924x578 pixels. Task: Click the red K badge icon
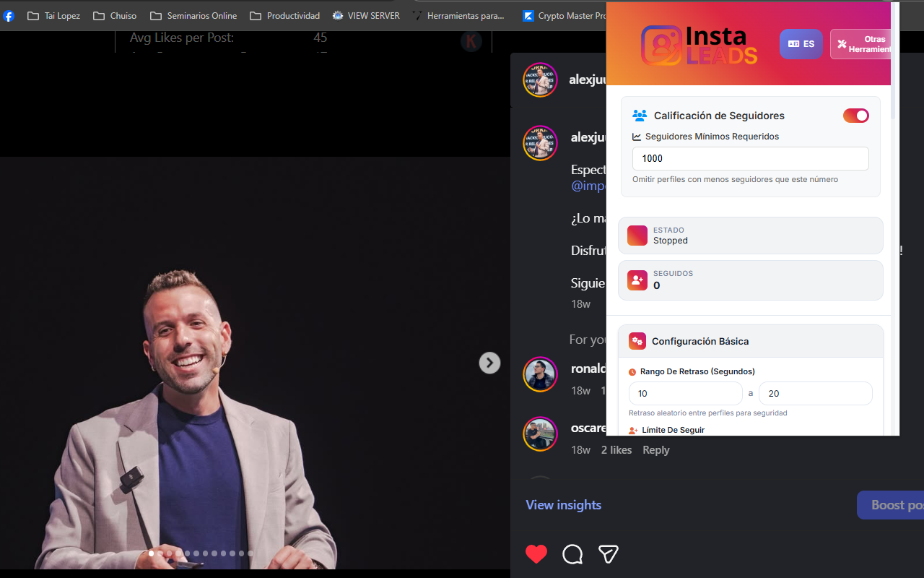[x=471, y=41]
